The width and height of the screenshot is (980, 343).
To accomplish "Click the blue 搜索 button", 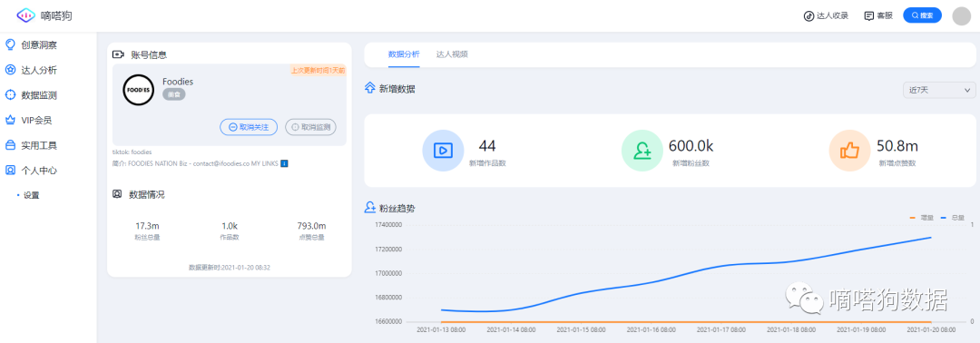I will coord(922,15).
